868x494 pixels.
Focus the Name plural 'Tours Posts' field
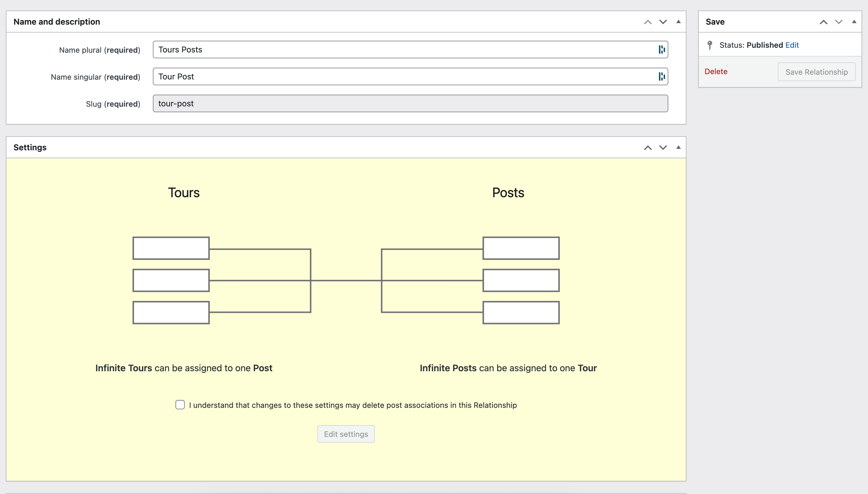pyautogui.click(x=404, y=50)
